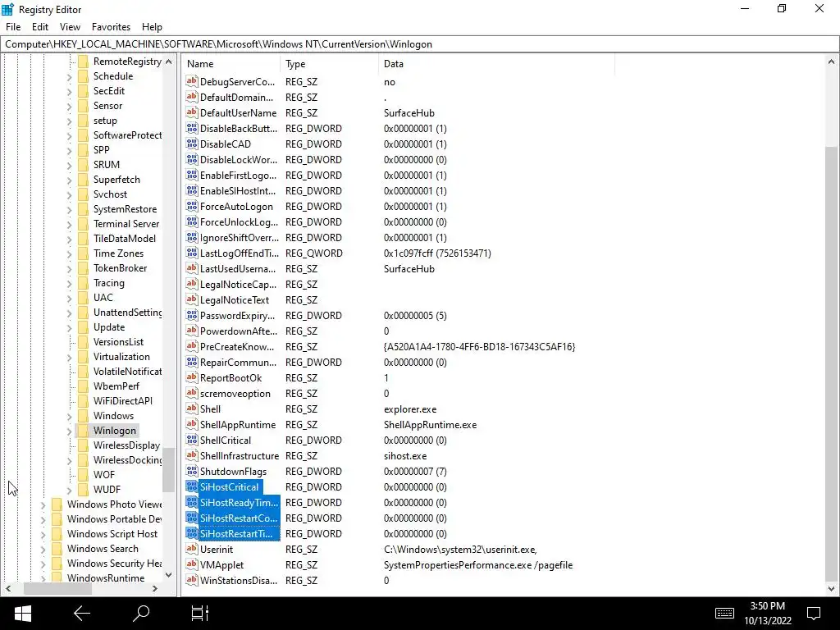Click the string icon beside Shell value

tap(192, 409)
